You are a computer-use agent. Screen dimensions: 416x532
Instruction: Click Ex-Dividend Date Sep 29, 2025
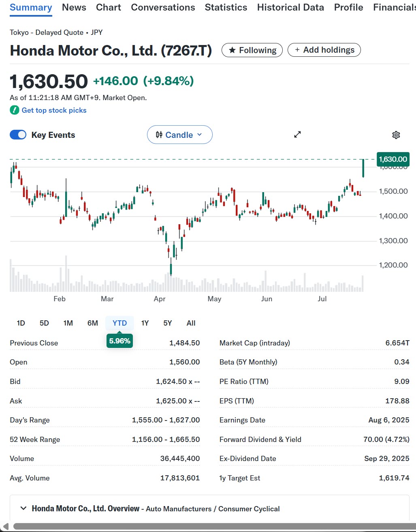click(x=387, y=459)
